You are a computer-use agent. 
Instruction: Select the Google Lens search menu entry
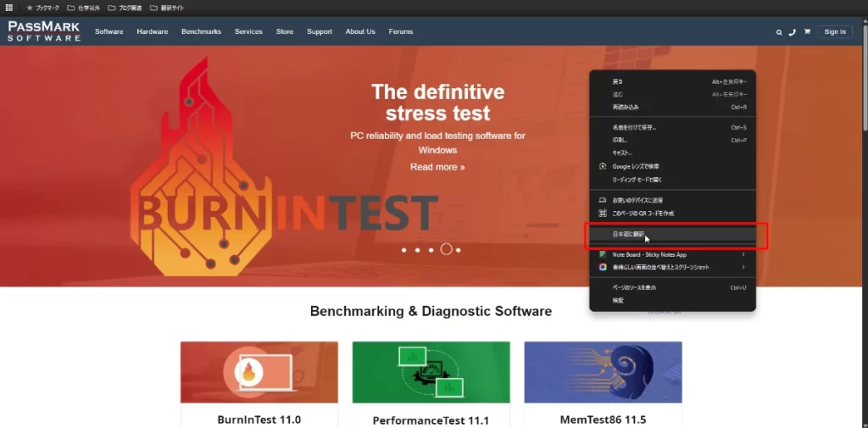tap(636, 166)
